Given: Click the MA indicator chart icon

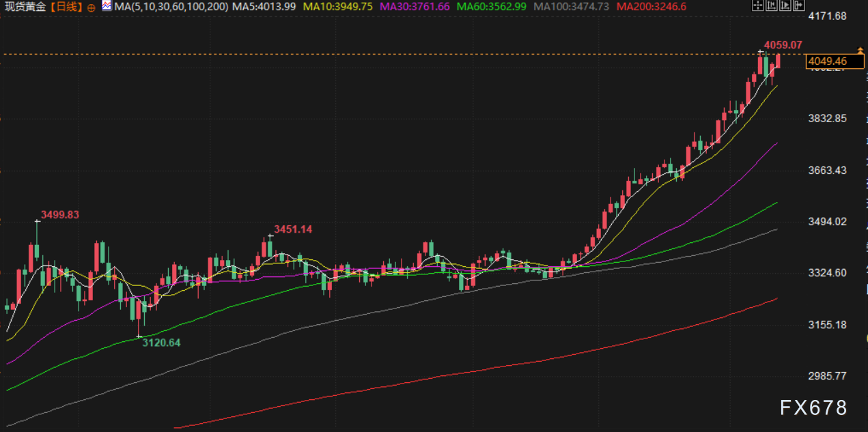Looking at the screenshot, I should coord(107,7).
